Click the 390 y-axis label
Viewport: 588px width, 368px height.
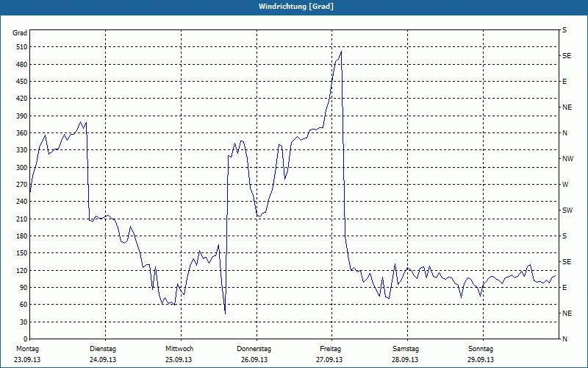tap(22, 116)
